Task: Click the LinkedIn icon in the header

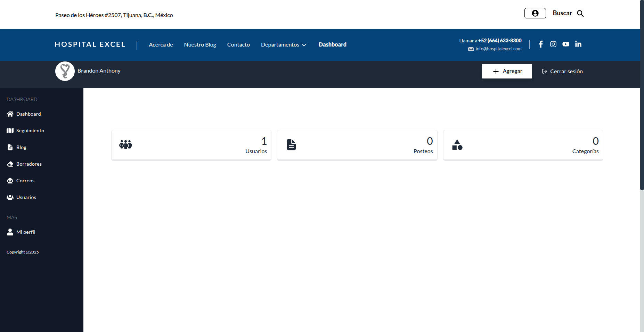Action: pos(578,44)
